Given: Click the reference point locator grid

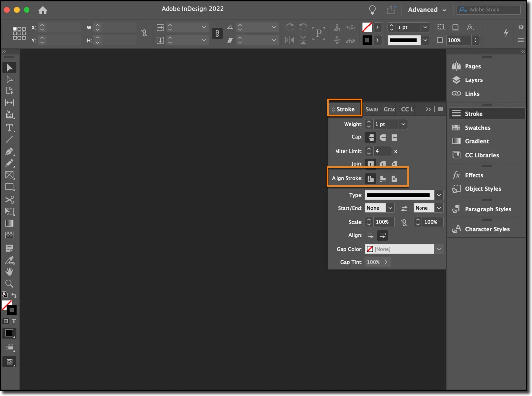Looking at the screenshot, I should [19, 33].
